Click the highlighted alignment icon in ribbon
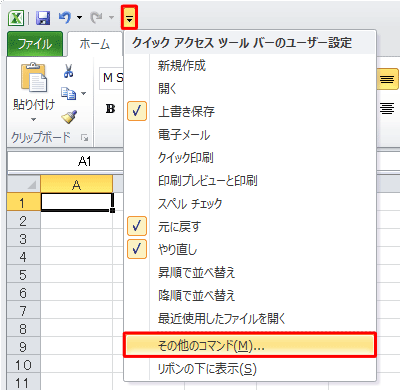Screen dimensions: 400x390 tap(387, 79)
